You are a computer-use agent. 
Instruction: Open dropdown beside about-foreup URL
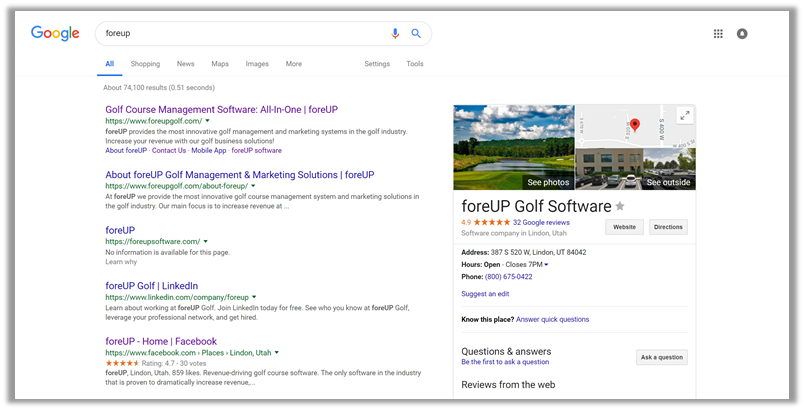click(x=253, y=186)
